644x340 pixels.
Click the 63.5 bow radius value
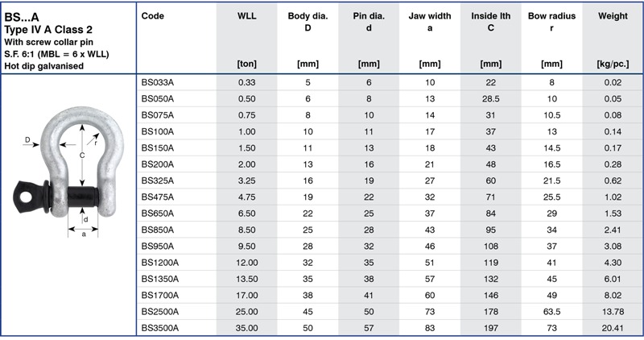[551, 311]
